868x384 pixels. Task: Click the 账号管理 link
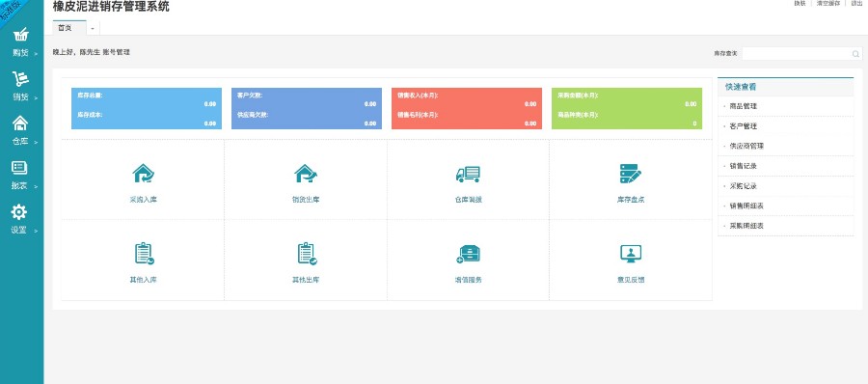(116, 52)
